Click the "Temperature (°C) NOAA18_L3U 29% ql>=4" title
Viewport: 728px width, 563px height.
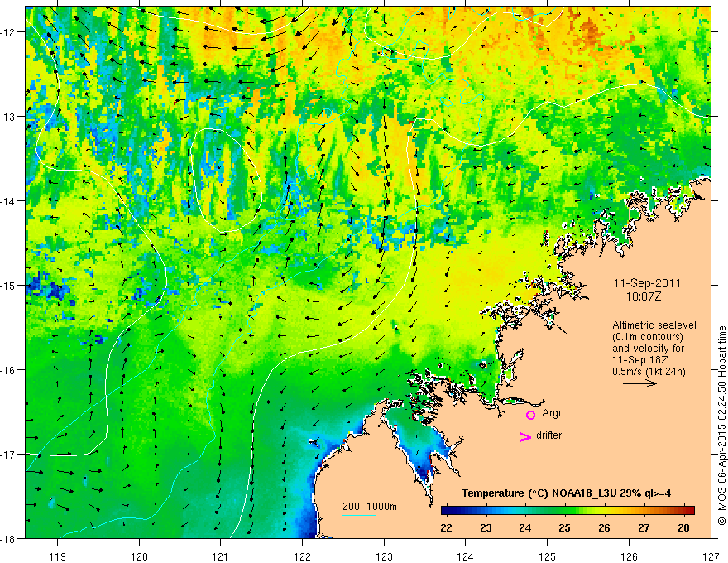[x=566, y=493]
